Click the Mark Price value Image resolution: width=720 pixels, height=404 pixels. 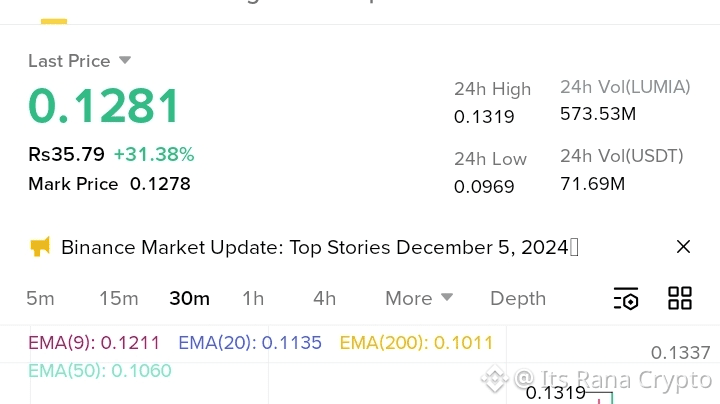pos(160,184)
